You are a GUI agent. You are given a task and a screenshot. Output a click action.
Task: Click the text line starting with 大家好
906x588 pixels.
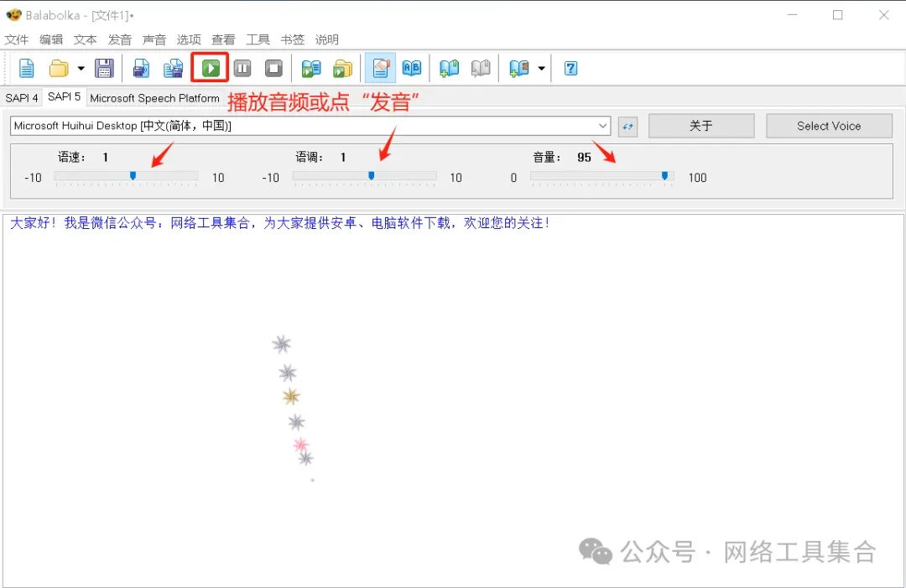click(x=279, y=223)
